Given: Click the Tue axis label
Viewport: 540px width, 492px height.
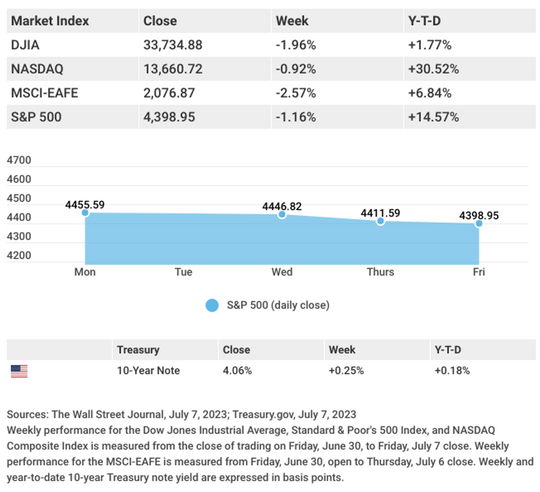Looking at the screenshot, I should click(183, 272).
